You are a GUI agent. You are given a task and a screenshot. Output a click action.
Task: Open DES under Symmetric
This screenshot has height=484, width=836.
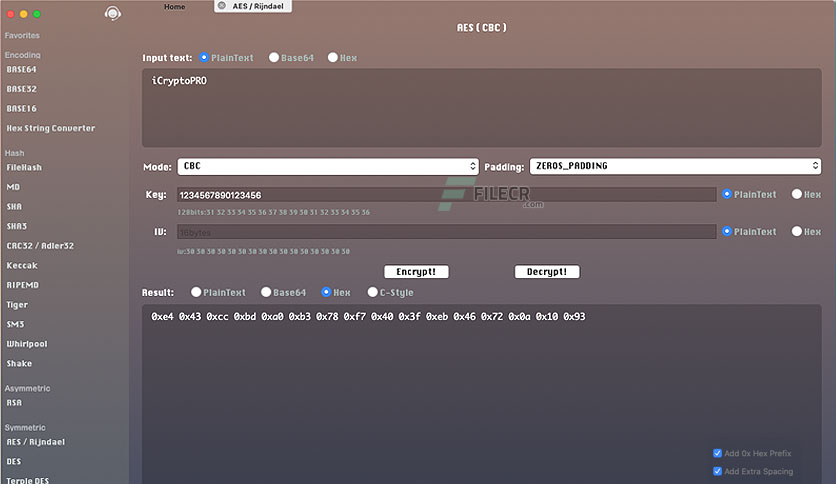[x=14, y=462]
